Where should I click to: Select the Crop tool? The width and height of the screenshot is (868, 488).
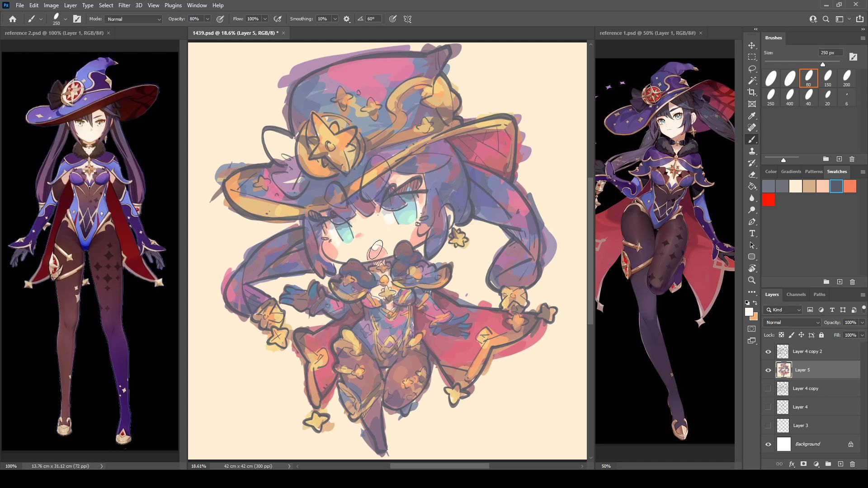(x=752, y=92)
